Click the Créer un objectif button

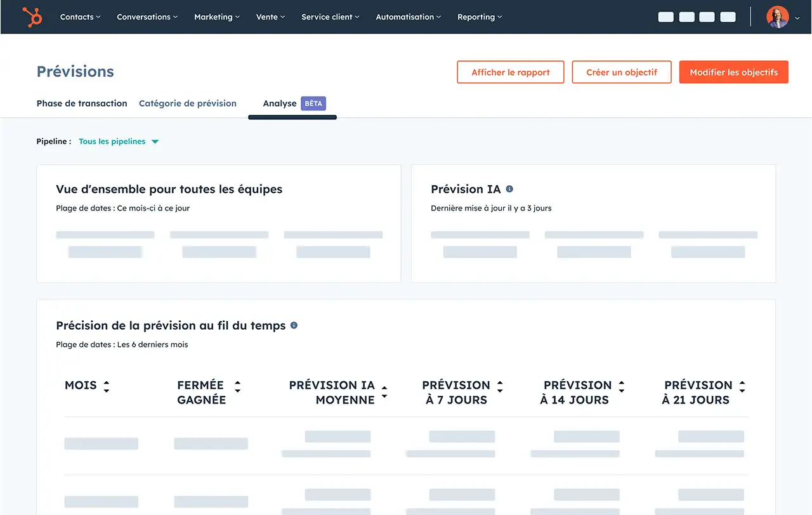[x=621, y=72]
